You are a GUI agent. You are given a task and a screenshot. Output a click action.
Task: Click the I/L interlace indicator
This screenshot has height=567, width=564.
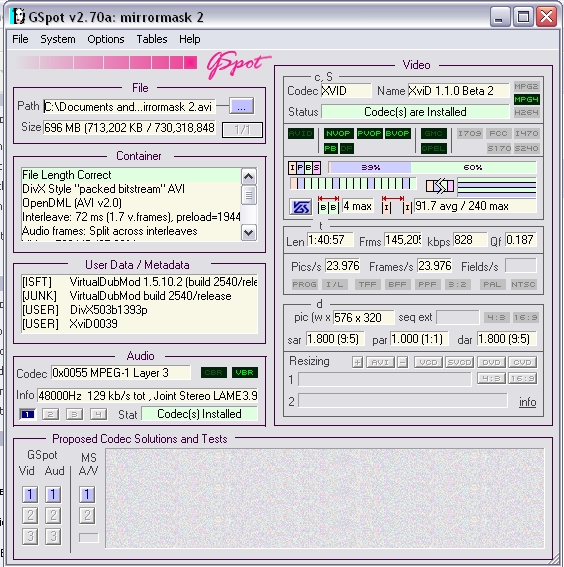click(x=335, y=284)
